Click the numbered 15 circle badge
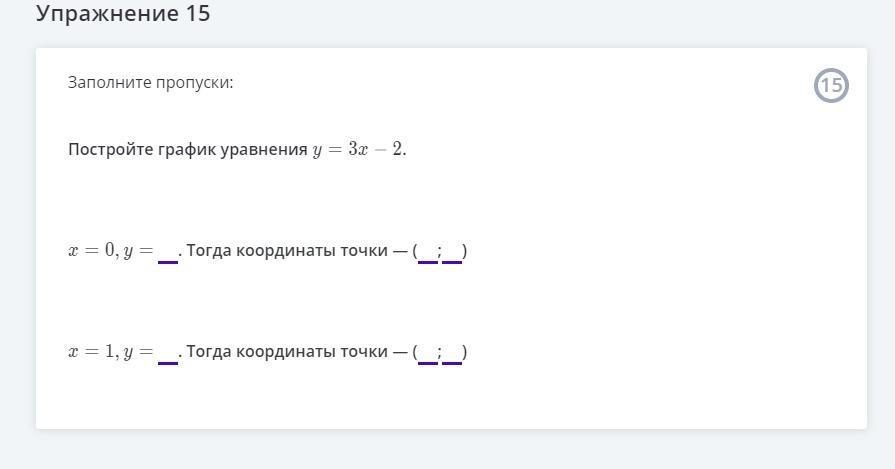Image resolution: width=895 pixels, height=469 pixels. 831,86
